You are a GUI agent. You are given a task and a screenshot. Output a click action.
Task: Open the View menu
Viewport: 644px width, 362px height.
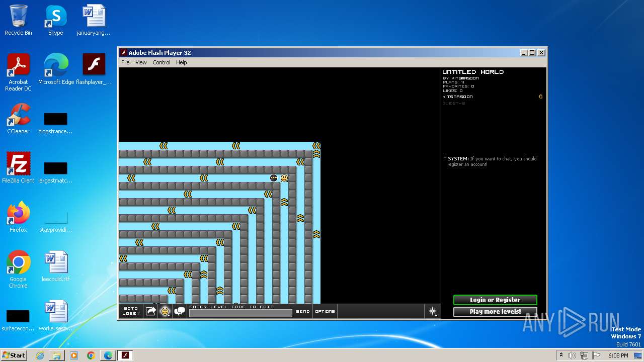click(141, 62)
